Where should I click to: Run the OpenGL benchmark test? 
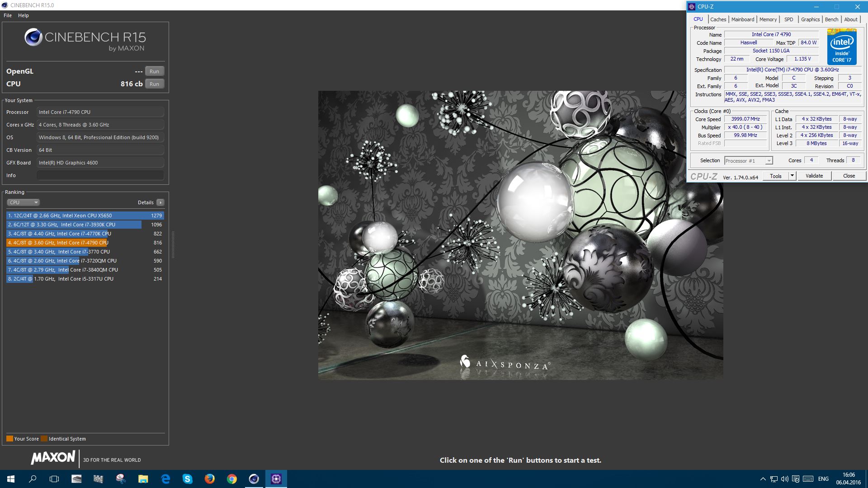coord(154,71)
